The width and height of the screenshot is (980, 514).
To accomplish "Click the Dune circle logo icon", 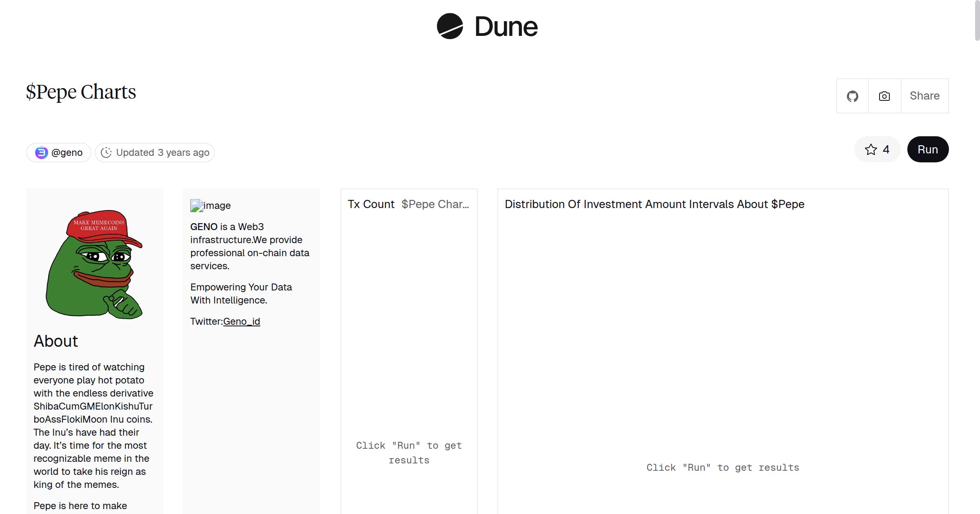I will pos(450,27).
